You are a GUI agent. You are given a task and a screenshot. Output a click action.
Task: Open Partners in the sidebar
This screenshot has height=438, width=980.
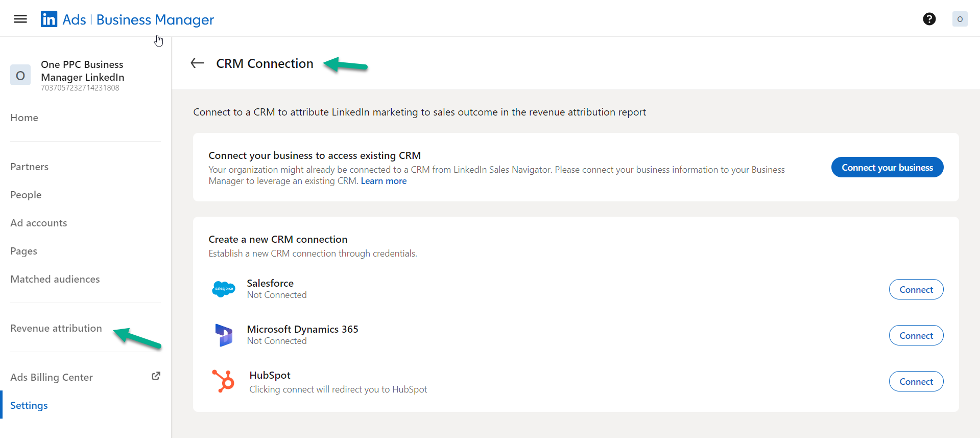pyautogui.click(x=29, y=167)
